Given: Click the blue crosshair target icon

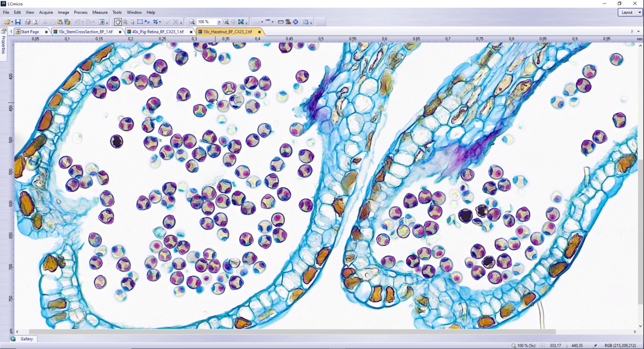Looking at the screenshot, I should pyautogui.click(x=296, y=22).
